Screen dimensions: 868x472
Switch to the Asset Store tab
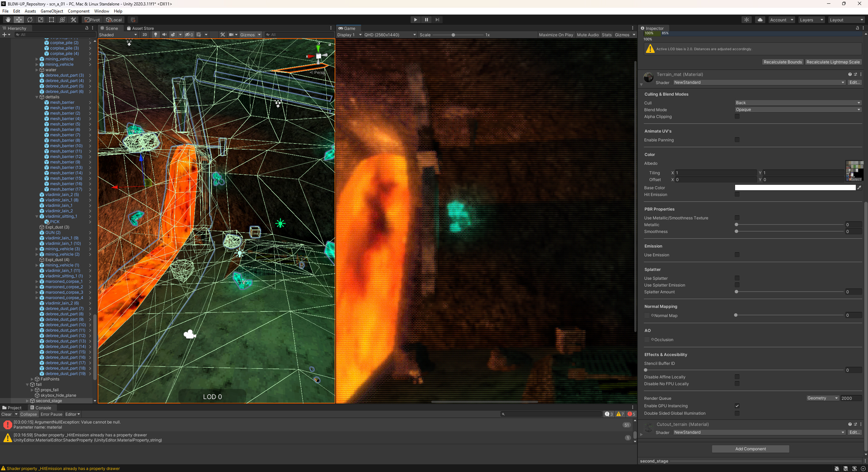point(140,28)
